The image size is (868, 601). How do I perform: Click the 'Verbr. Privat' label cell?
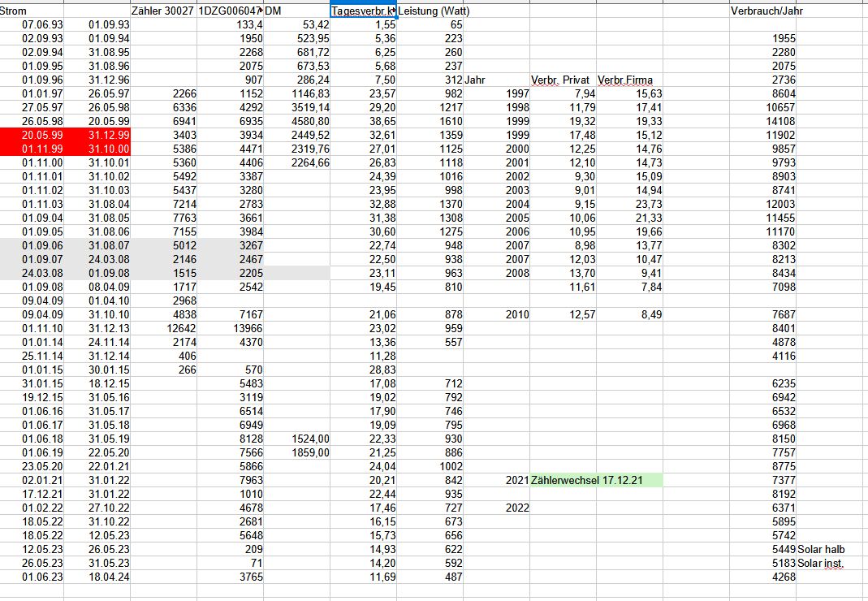[560, 80]
